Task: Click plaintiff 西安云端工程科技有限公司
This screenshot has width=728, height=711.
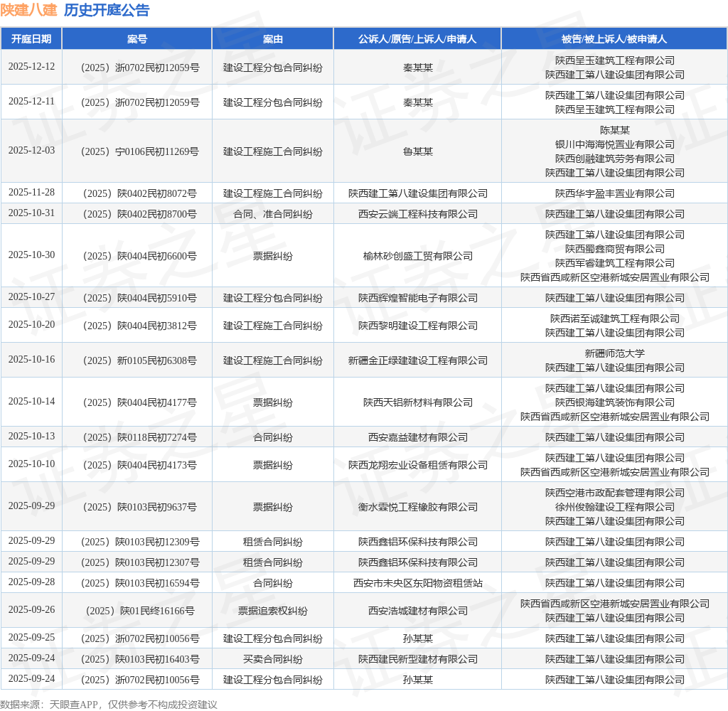Action: click(418, 214)
